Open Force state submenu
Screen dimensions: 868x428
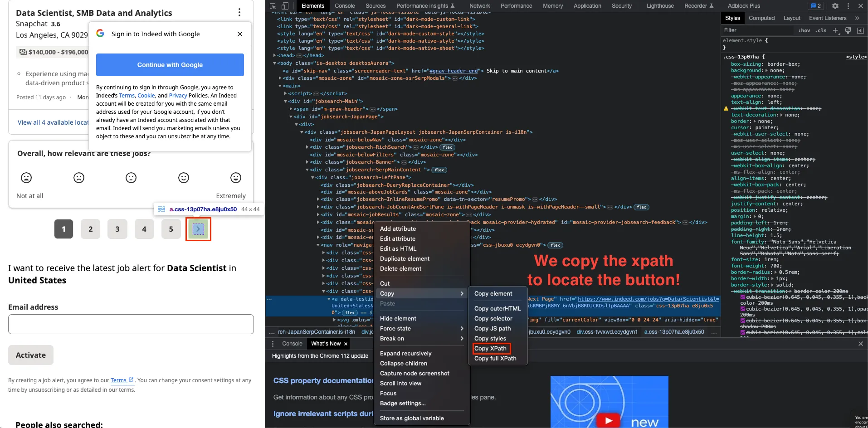(x=422, y=329)
